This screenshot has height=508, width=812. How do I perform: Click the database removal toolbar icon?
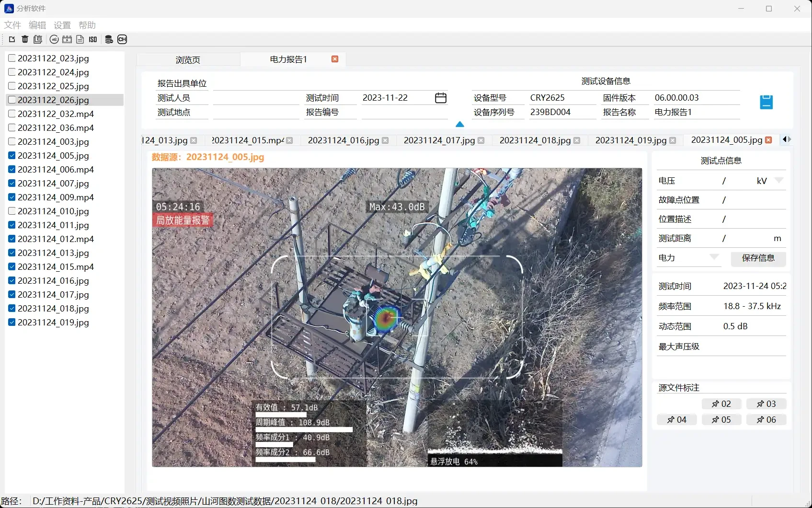(108, 39)
